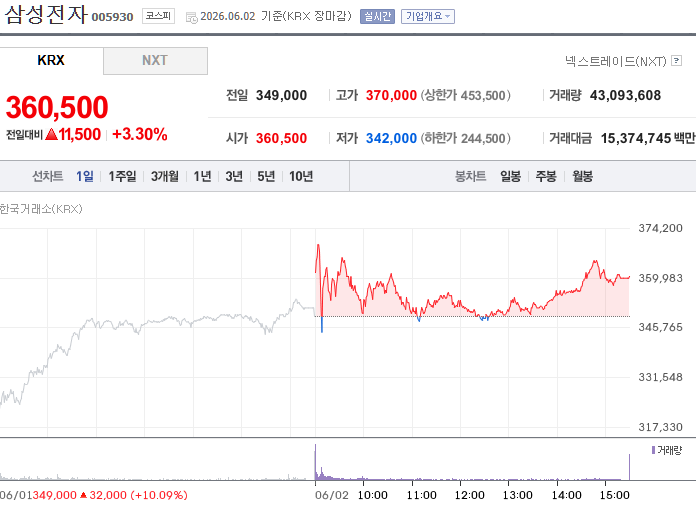Click the 12:00 time axis label
The width and height of the screenshot is (696, 518).
point(469,495)
